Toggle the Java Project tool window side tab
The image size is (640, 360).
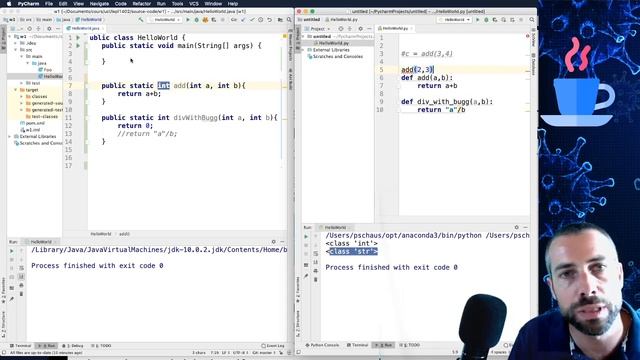point(3,39)
